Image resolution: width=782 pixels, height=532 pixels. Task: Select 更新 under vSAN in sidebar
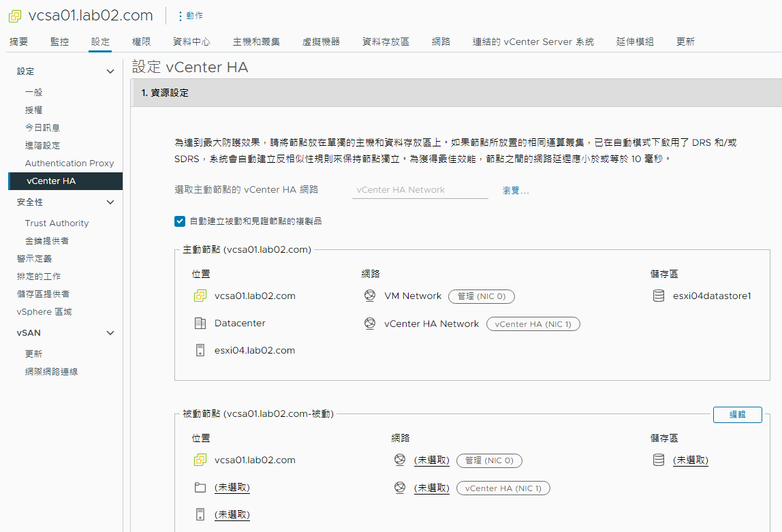pos(34,354)
